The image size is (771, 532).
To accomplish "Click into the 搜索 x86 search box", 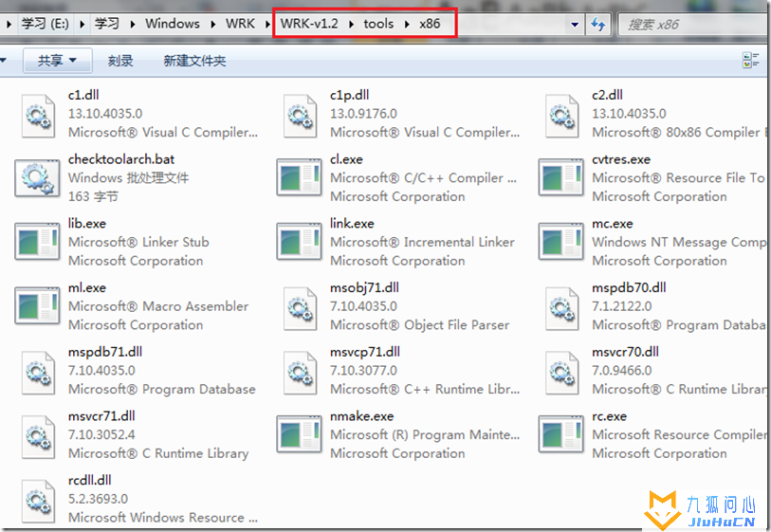I will click(x=693, y=24).
